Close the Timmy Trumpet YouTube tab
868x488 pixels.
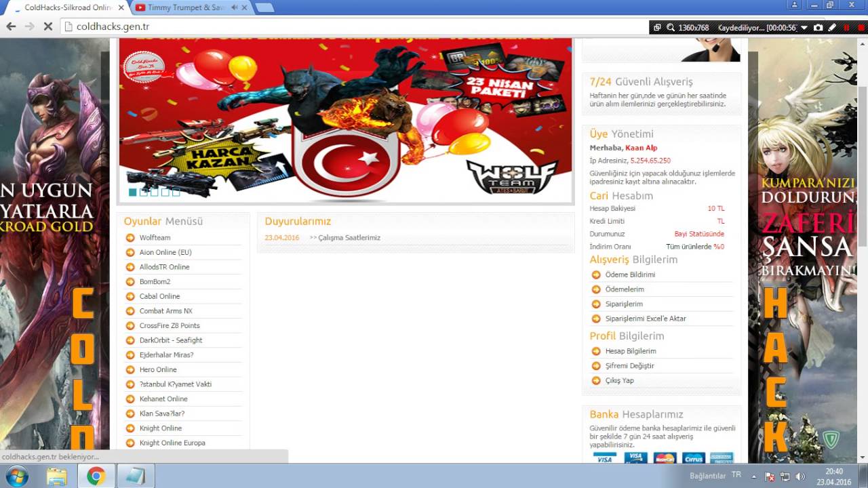click(x=245, y=7)
